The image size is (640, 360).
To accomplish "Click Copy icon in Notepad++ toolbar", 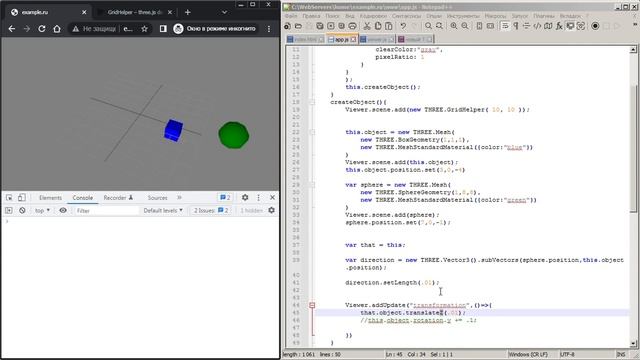I will (x=378, y=26).
